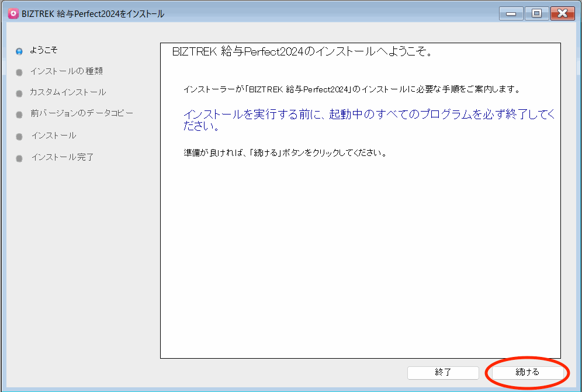Select the カスタムインストール step label

(x=68, y=92)
